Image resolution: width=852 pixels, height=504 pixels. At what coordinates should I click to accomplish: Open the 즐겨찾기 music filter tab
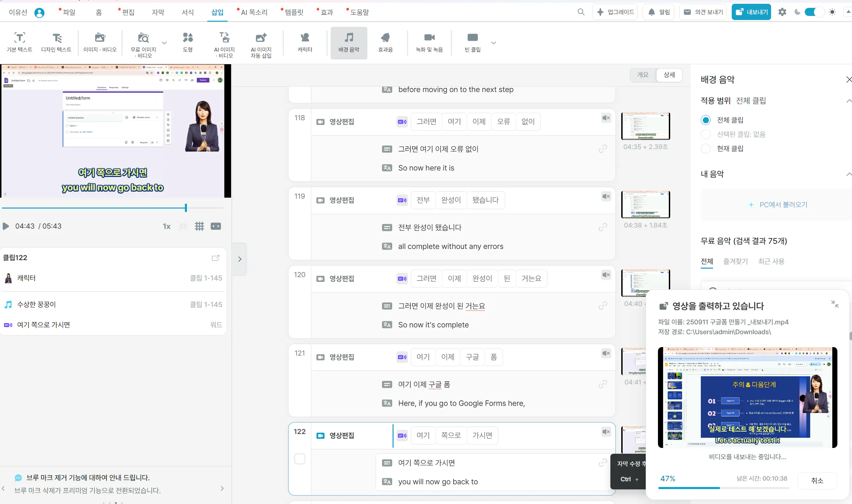pyautogui.click(x=735, y=261)
